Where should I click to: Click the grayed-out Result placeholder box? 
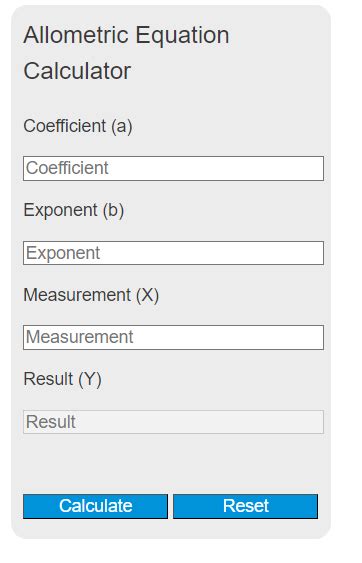pyautogui.click(x=173, y=422)
